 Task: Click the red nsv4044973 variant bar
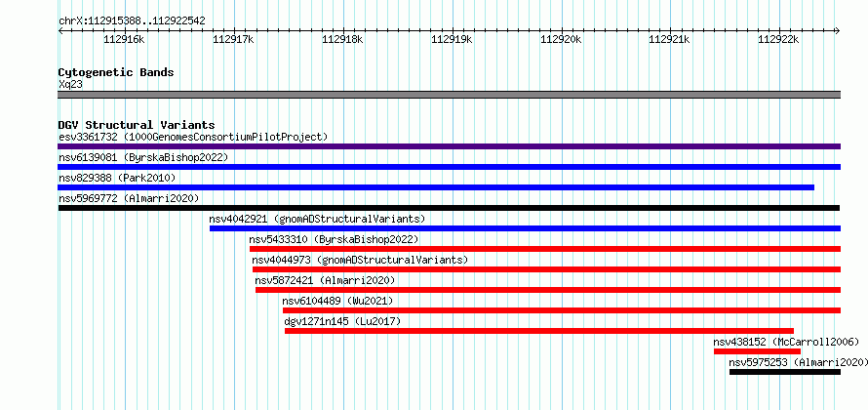[x=546, y=269]
